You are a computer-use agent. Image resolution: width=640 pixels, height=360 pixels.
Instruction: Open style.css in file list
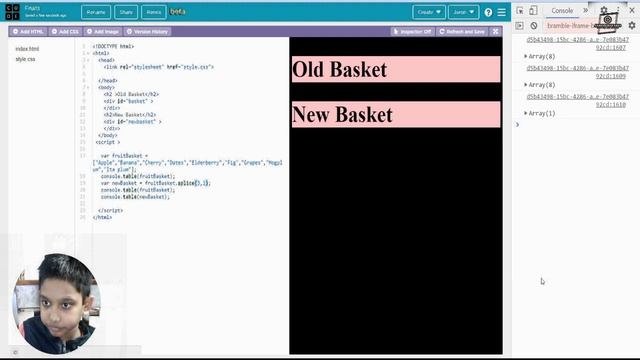(x=25, y=59)
